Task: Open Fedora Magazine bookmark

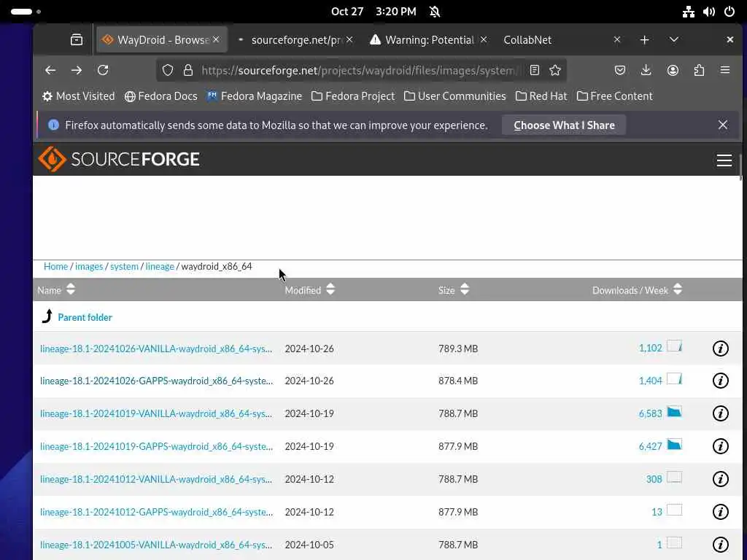Action: coord(255,96)
